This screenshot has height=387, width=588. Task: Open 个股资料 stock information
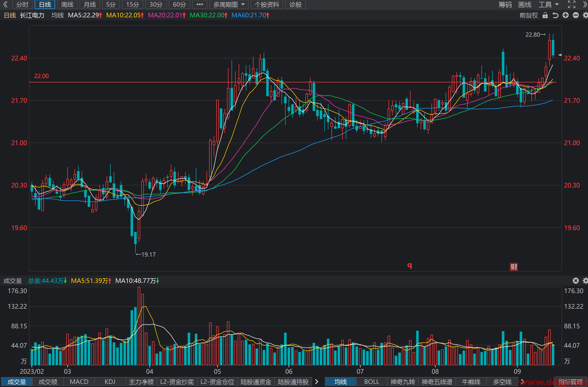267,5
